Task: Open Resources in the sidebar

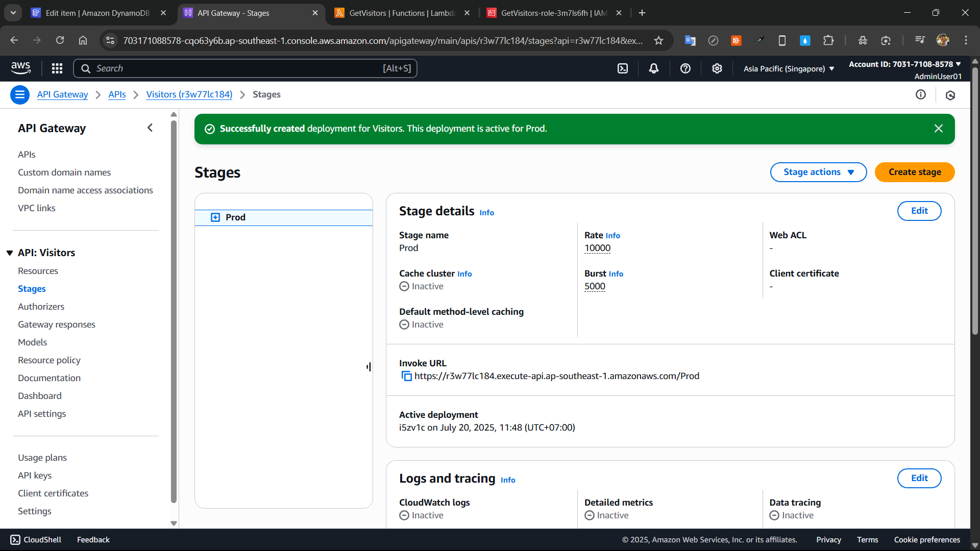Action: (38, 271)
